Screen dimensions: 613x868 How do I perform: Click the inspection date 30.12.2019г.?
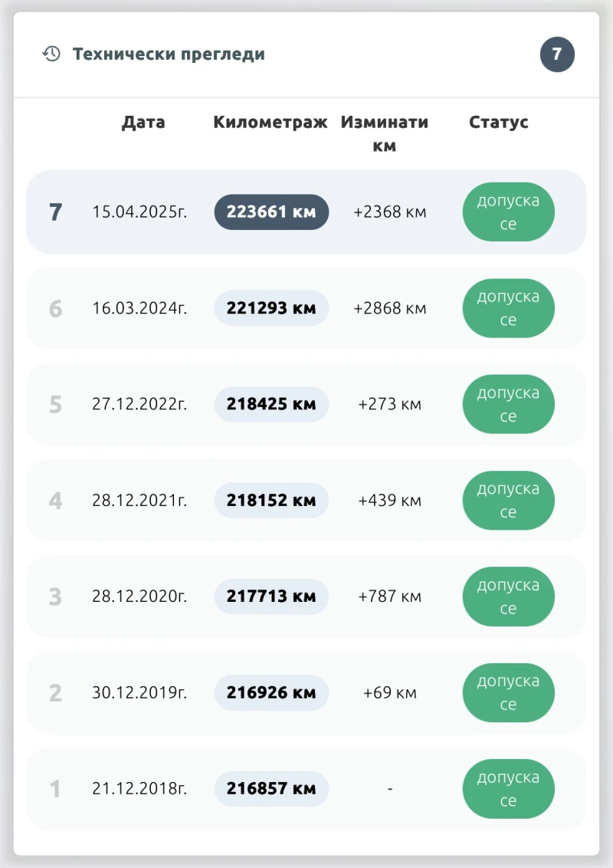point(139,692)
